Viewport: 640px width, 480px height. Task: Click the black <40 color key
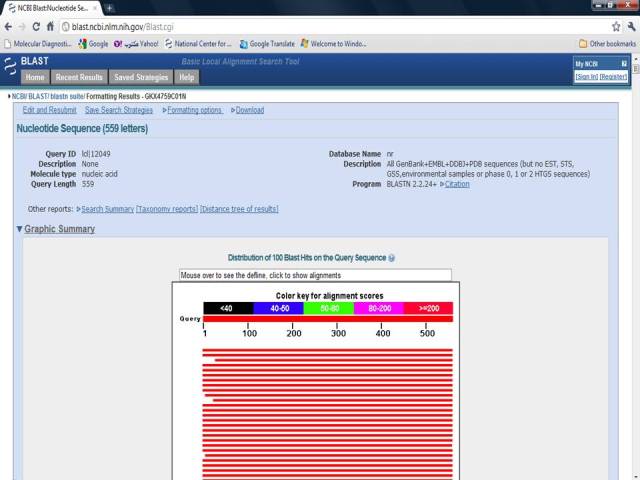(x=228, y=308)
